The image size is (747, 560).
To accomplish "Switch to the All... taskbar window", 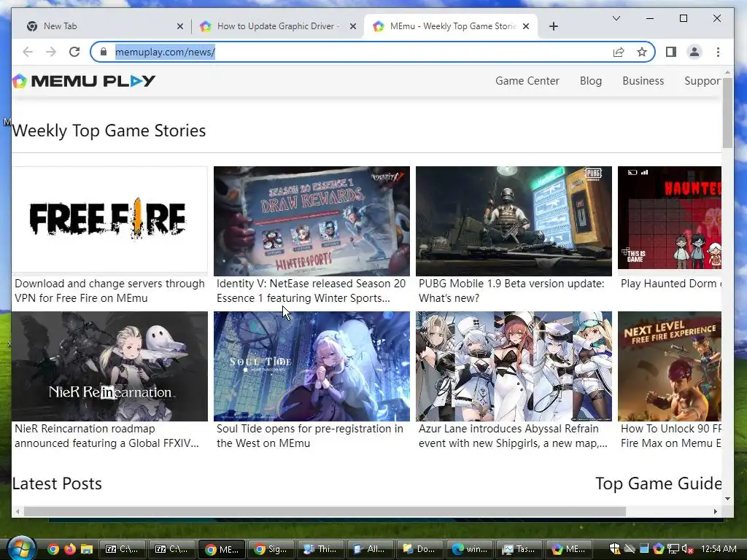I will 370,549.
